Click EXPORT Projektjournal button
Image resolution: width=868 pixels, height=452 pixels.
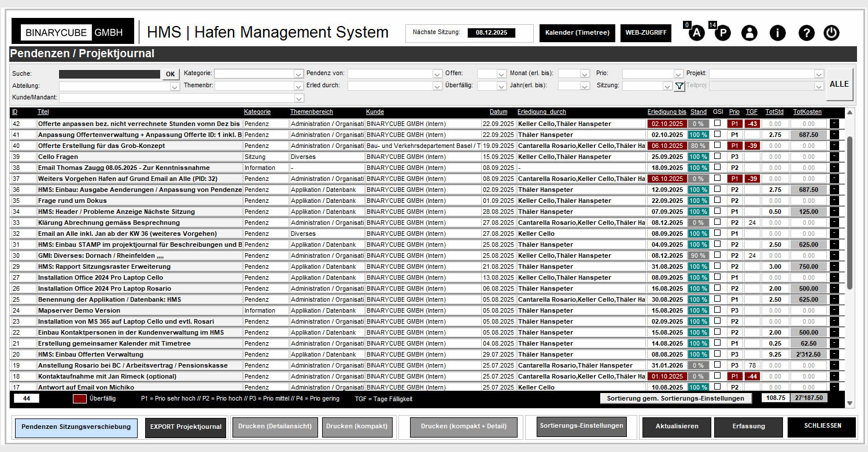click(x=186, y=427)
